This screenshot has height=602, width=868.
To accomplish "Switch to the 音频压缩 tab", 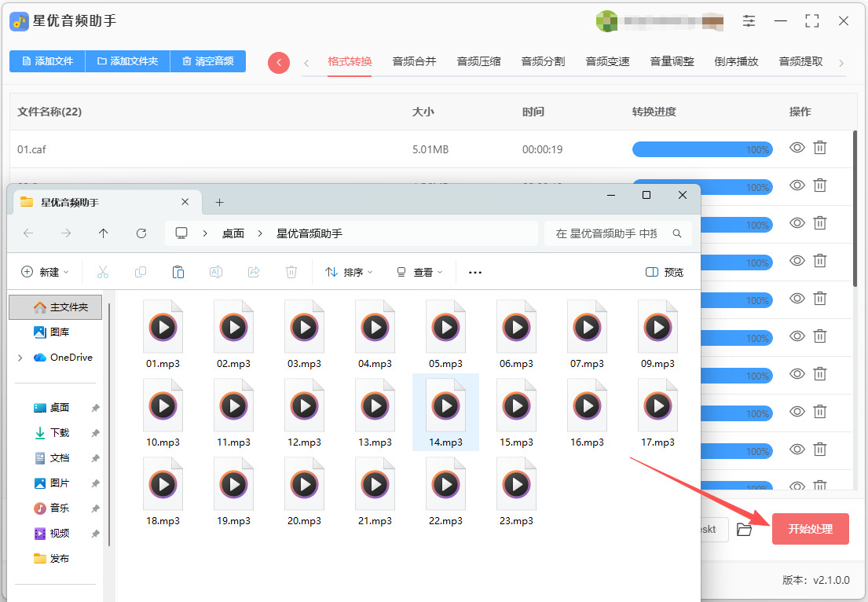I will point(478,61).
